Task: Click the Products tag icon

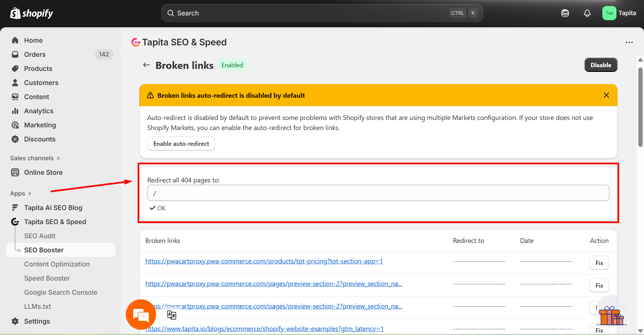Action: [15, 69]
